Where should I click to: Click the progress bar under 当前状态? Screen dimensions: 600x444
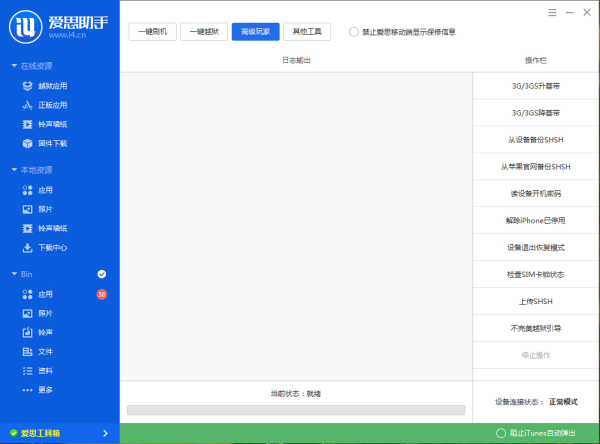coord(295,410)
